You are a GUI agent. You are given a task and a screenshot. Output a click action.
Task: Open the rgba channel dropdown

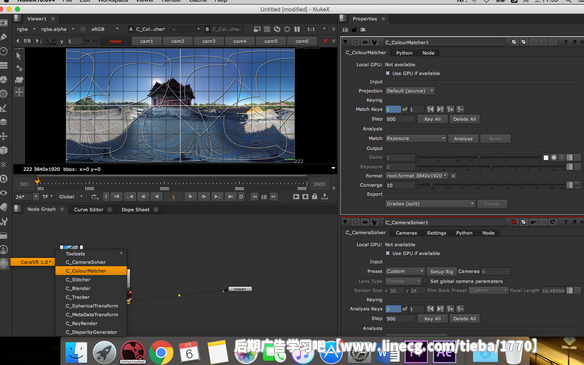(26, 29)
